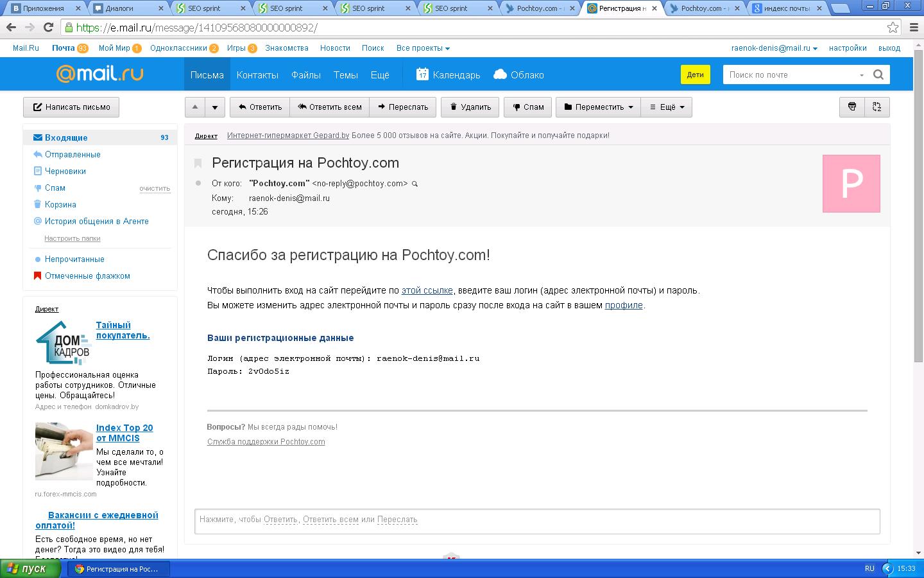Click the open-in-new-window icon button
Viewport: 924px width, 578px height.
pos(877,107)
